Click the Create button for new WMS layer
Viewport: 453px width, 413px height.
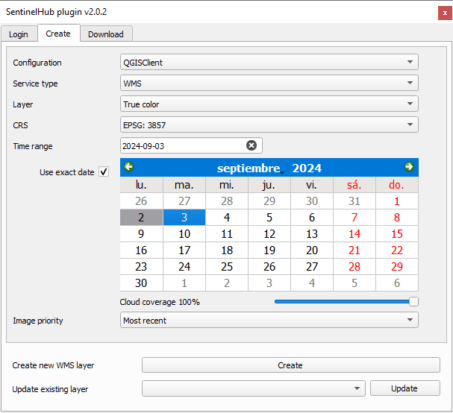pyautogui.click(x=291, y=365)
